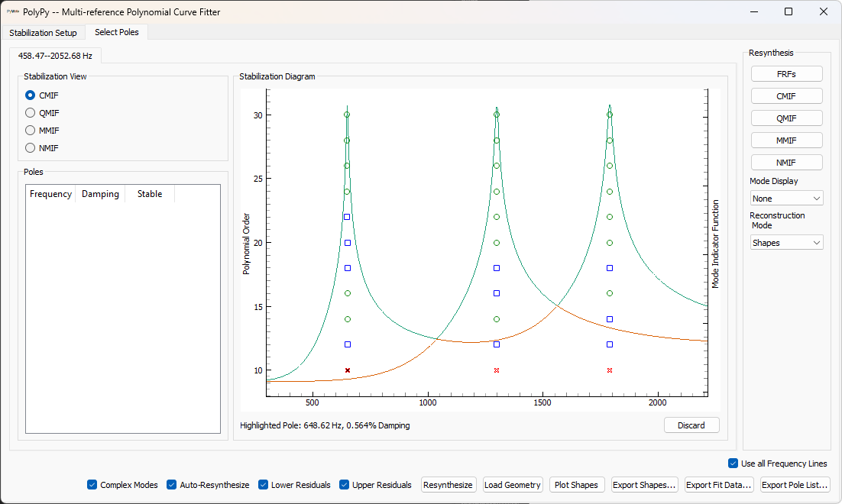Click the 458.47--2052.68 Hz frequency range tab

pos(54,56)
